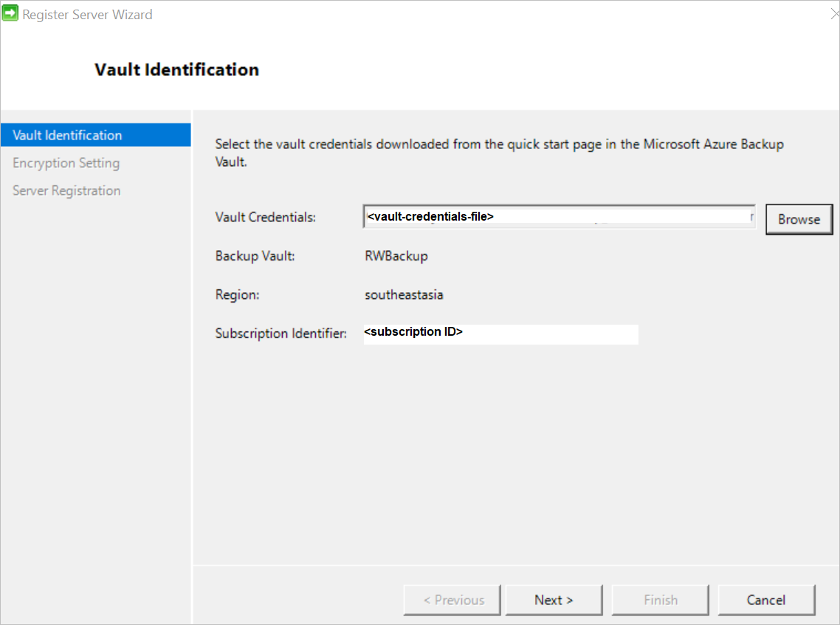Click the Cancel button
840x625 pixels.
tap(766, 600)
